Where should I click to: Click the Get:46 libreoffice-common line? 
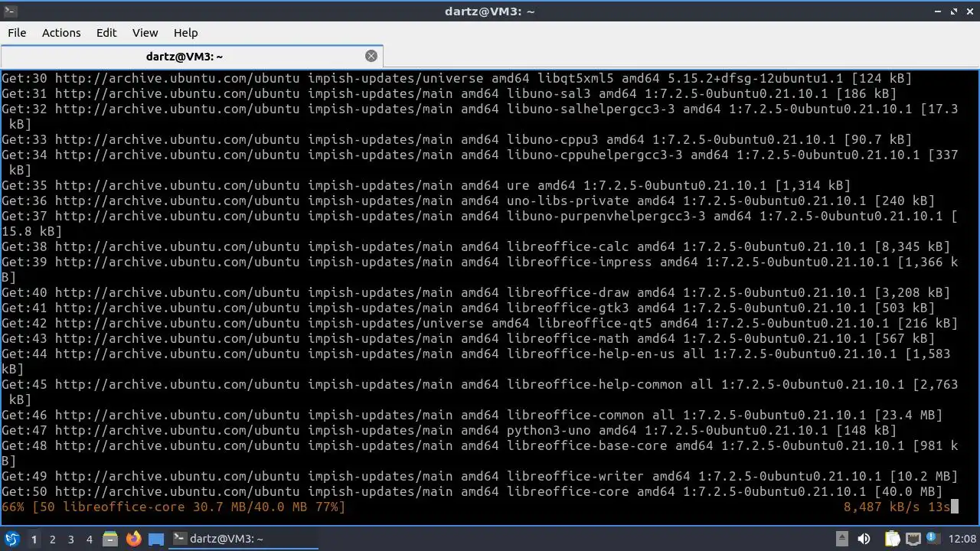[472, 415]
